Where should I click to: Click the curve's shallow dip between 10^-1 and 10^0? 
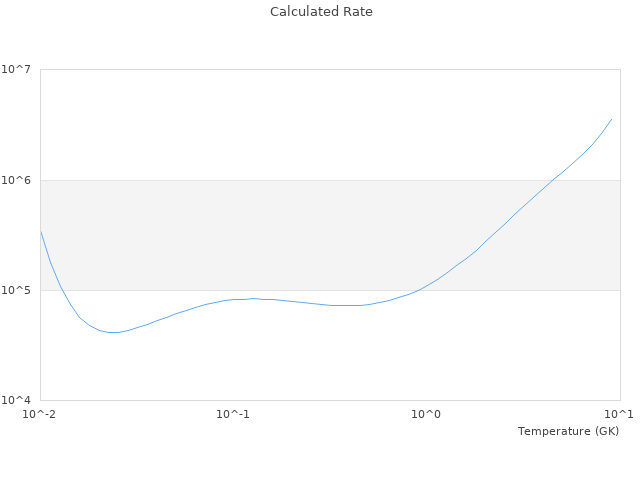point(345,305)
